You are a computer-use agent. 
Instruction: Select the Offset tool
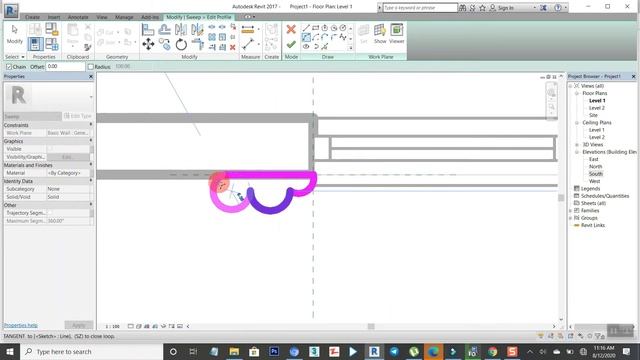coord(164,29)
